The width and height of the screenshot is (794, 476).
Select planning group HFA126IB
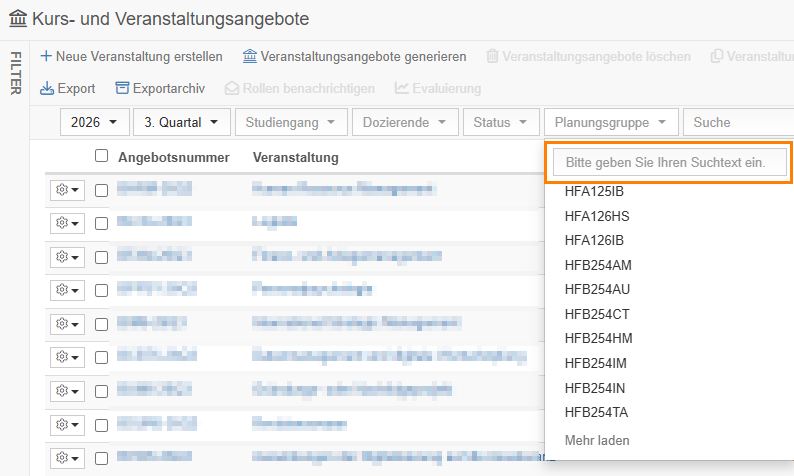pyautogui.click(x=594, y=241)
